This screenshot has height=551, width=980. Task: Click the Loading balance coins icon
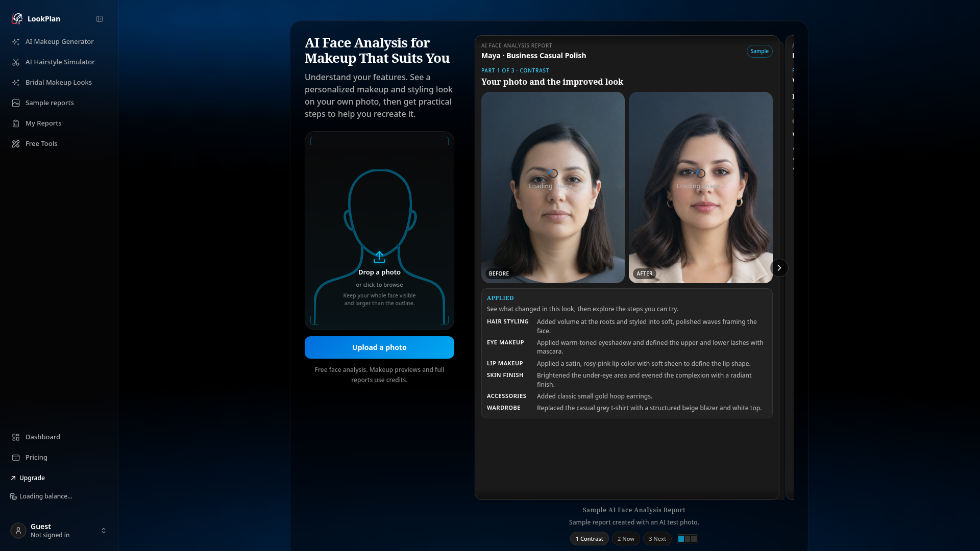pyautogui.click(x=13, y=496)
